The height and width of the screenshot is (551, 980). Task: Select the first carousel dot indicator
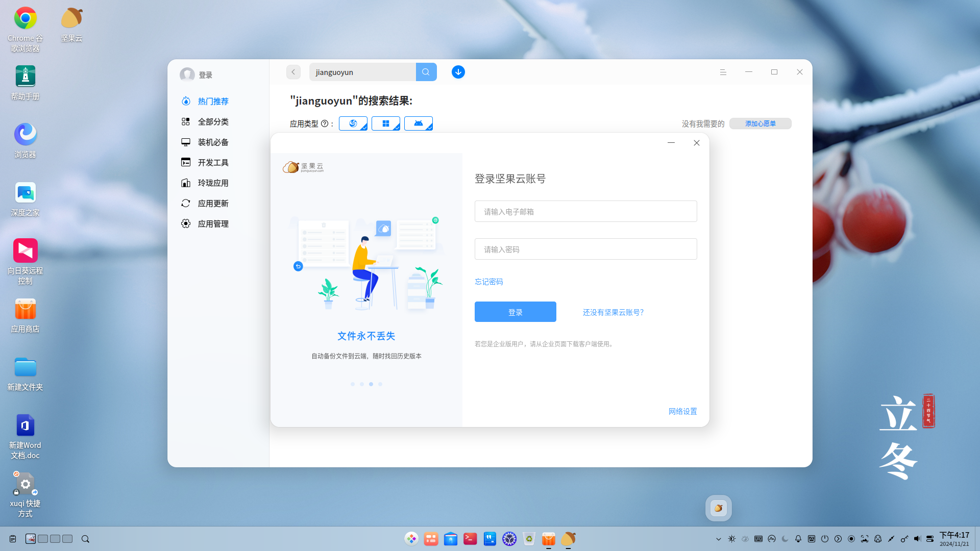353,384
